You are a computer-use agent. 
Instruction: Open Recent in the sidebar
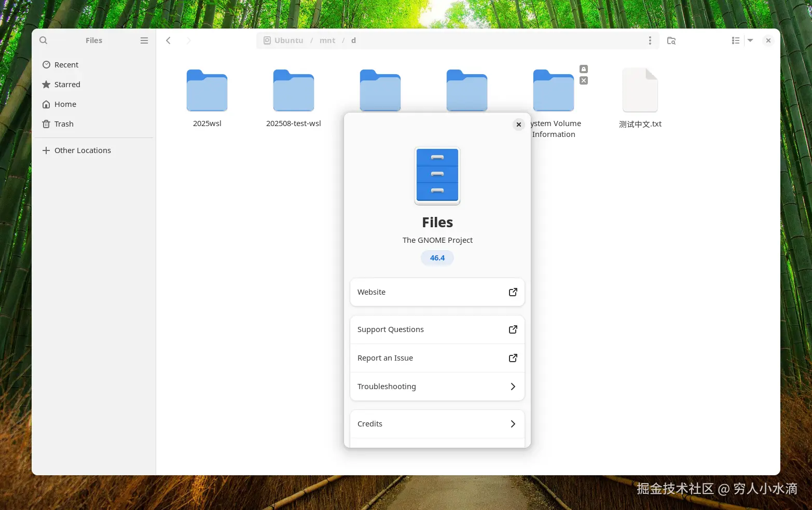(94, 65)
